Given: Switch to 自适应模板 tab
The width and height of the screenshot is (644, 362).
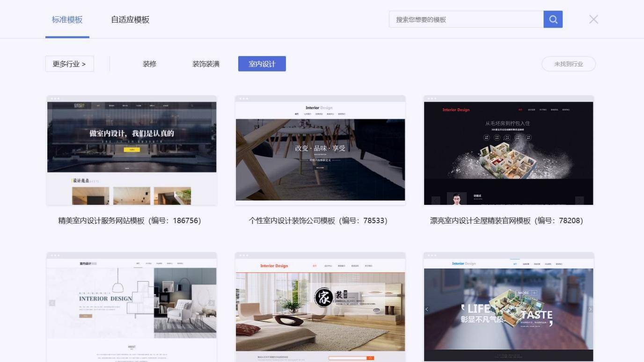Looking at the screenshot, I should point(130,20).
